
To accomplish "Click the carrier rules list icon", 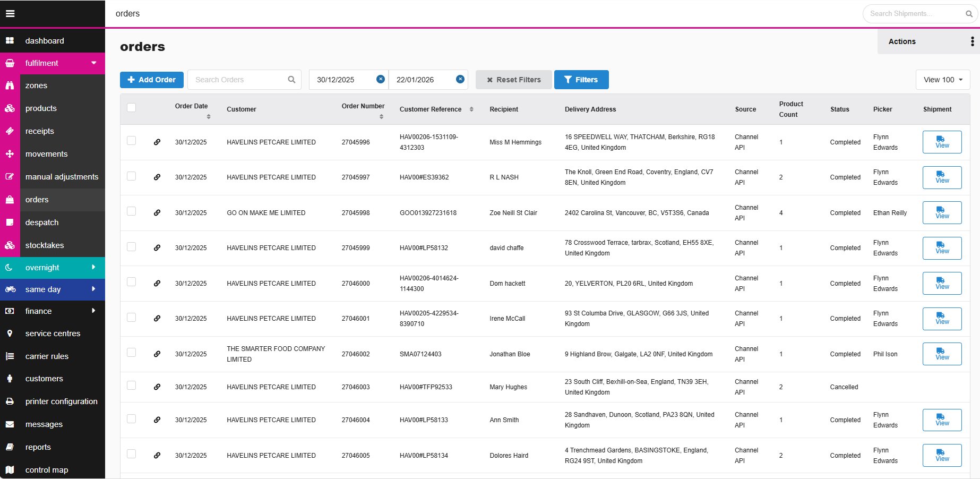I will tap(10, 356).
